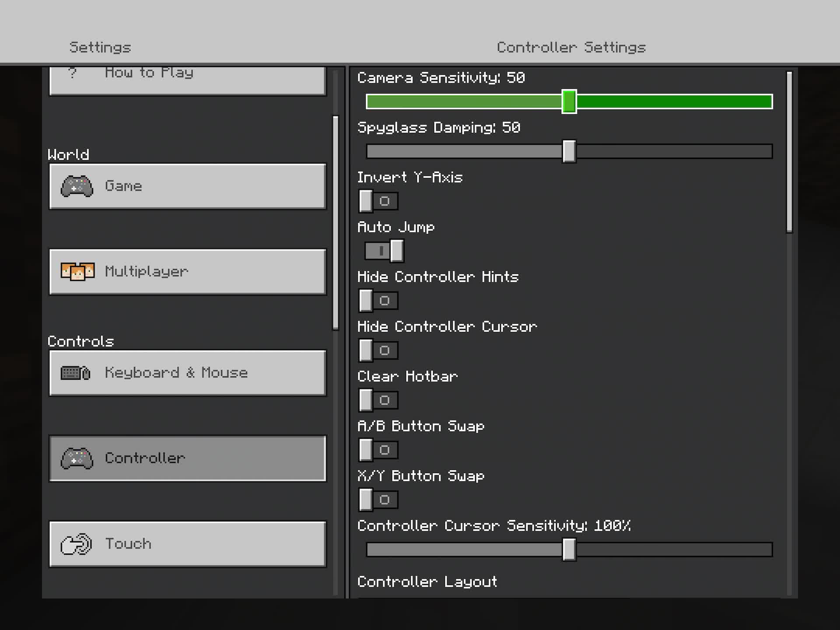This screenshot has width=840, height=630.
Task: Click the left settings list scrollbar
Action: (336, 223)
